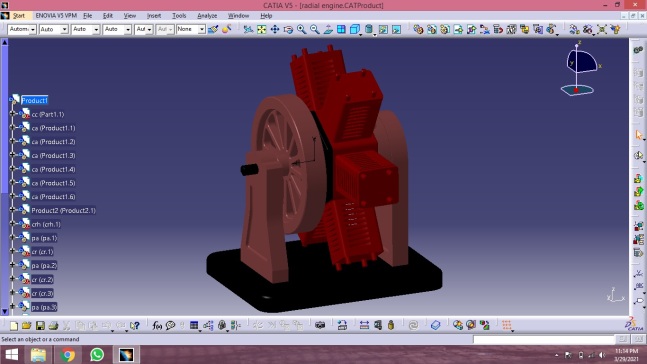
Task: Select cr (cr.1) in the tree
Action: click(x=42, y=252)
